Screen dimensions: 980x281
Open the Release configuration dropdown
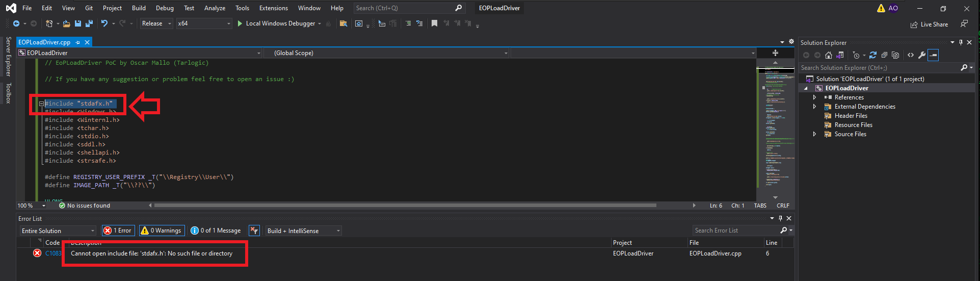156,23
